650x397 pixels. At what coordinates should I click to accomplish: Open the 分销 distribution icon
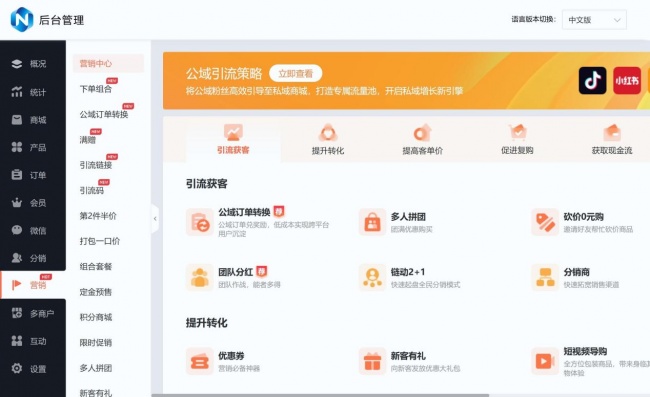pos(17,258)
